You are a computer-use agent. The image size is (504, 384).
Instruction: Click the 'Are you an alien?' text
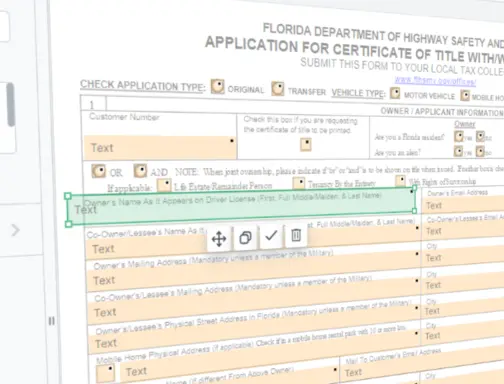click(397, 152)
